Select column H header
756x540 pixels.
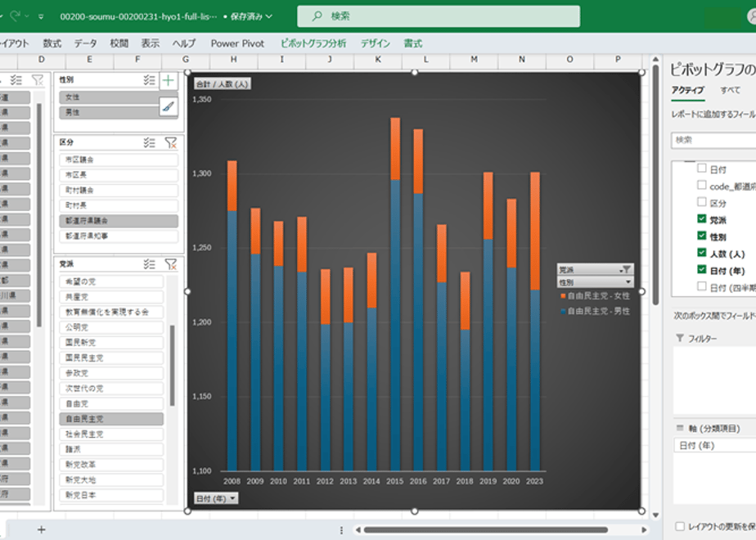coord(234,59)
